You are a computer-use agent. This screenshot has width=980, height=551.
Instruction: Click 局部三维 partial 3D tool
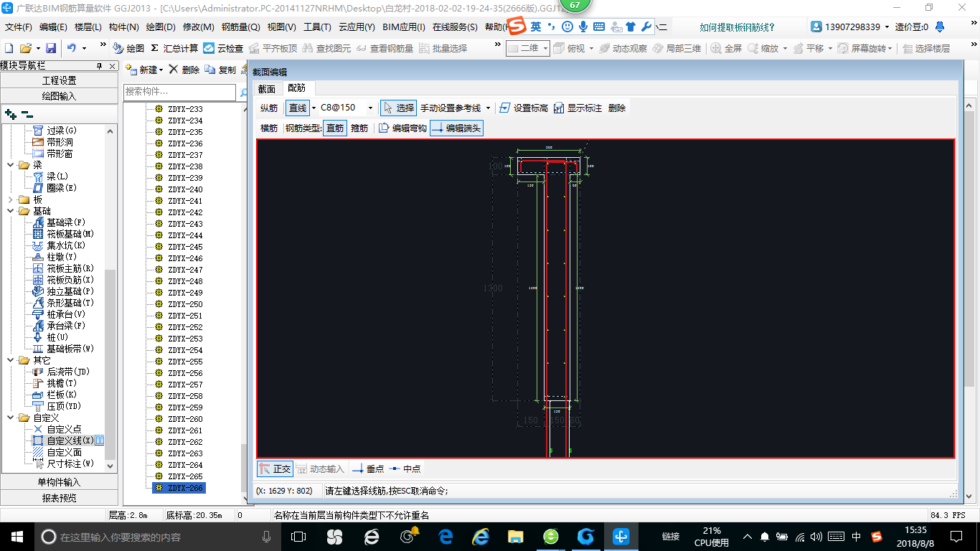tap(677, 48)
